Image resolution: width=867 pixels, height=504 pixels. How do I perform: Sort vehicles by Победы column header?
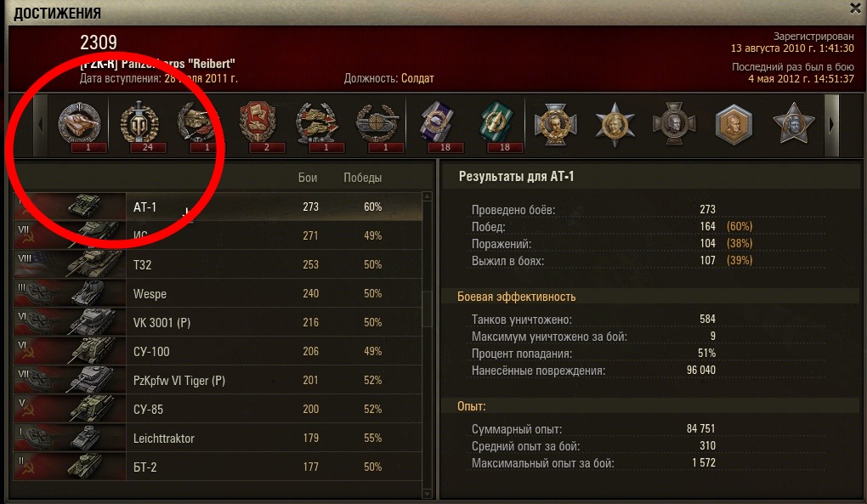(363, 178)
